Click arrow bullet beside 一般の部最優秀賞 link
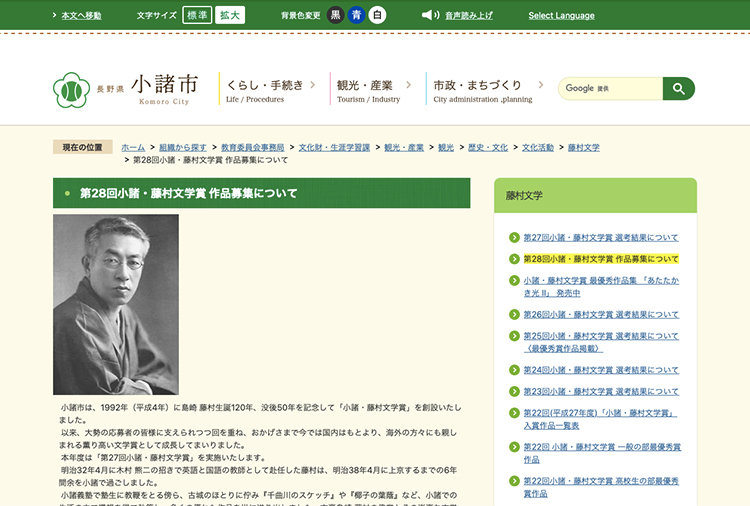The height and width of the screenshot is (506, 750). [514, 447]
